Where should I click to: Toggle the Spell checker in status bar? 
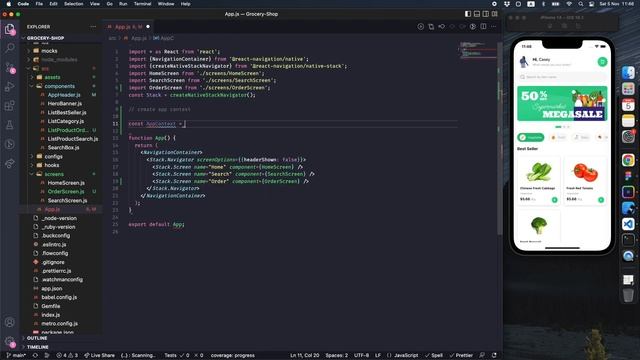434,356
